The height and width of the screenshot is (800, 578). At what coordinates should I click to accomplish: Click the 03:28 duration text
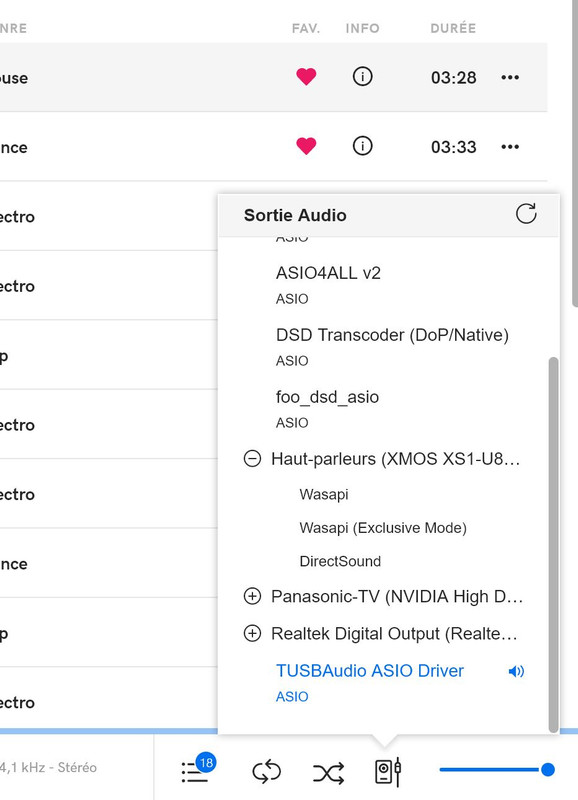click(454, 78)
